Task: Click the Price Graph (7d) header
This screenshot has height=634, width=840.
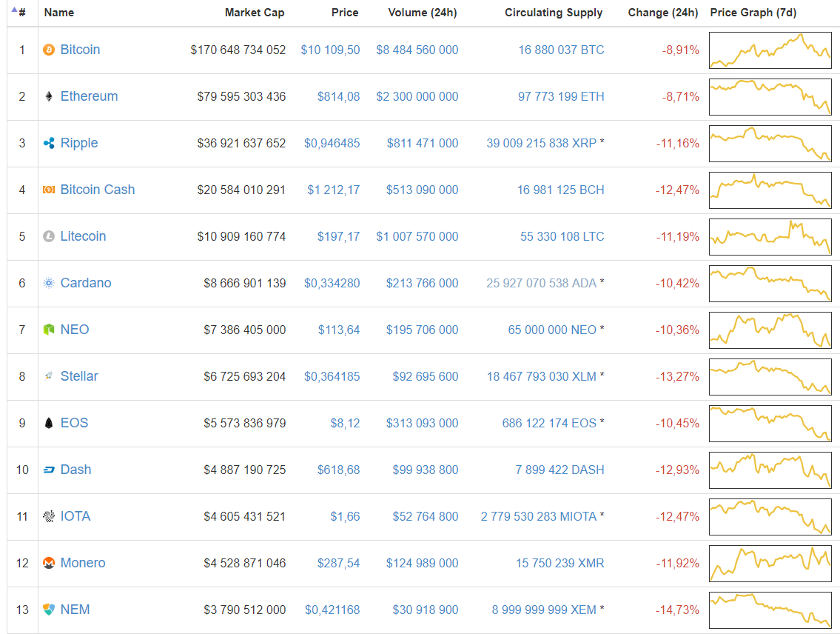Action: tap(753, 13)
